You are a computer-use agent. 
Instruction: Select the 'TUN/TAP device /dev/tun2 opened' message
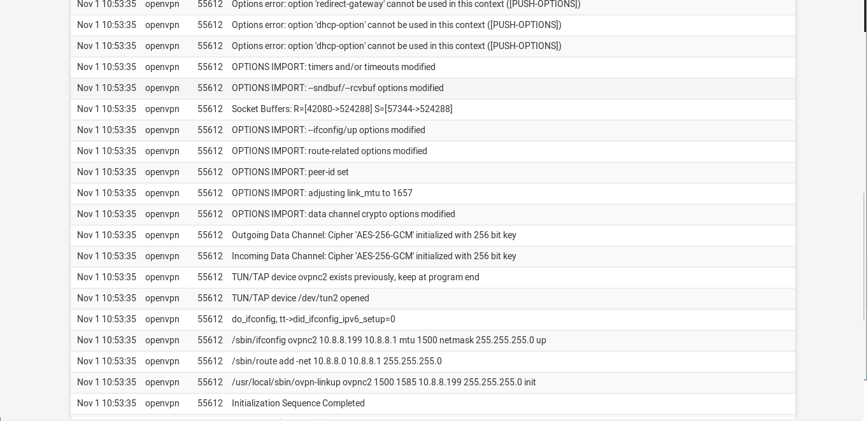(x=300, y=298)
